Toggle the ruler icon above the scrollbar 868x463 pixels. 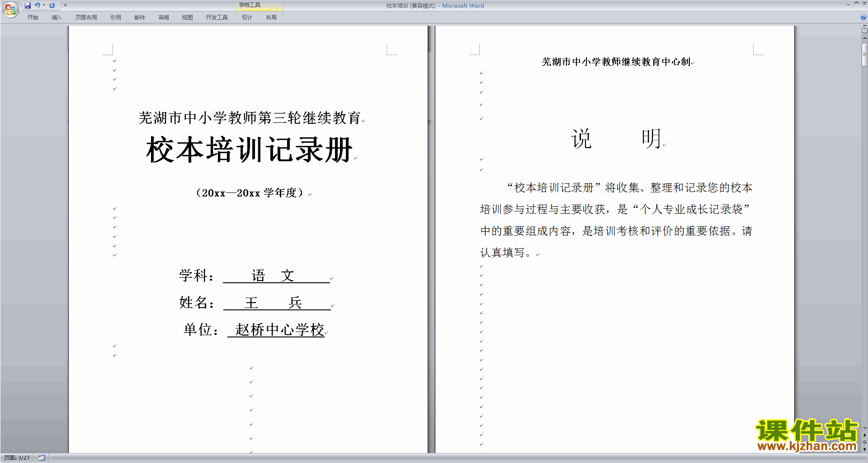(864, 31)
